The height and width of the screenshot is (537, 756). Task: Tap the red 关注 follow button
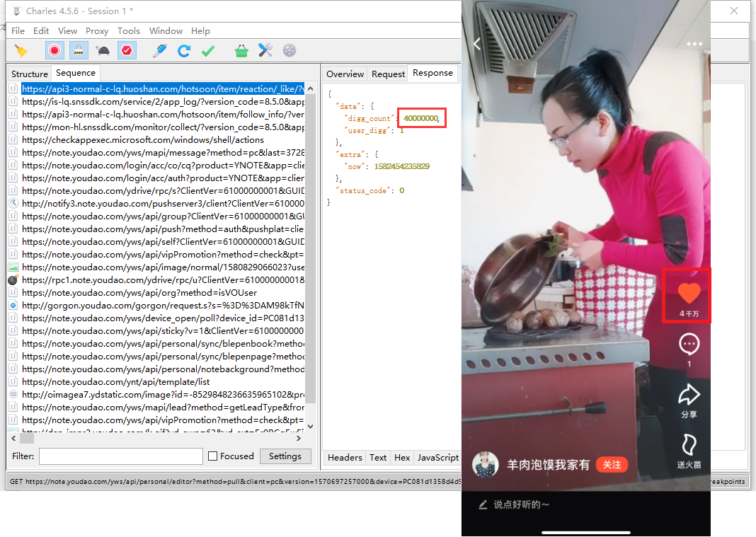[612, 465]
